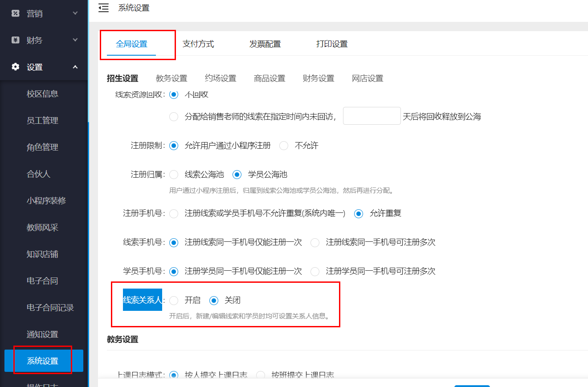Select 不允许 for 注册限制
This screenshot has width=588, height=387.
(284, 145)
